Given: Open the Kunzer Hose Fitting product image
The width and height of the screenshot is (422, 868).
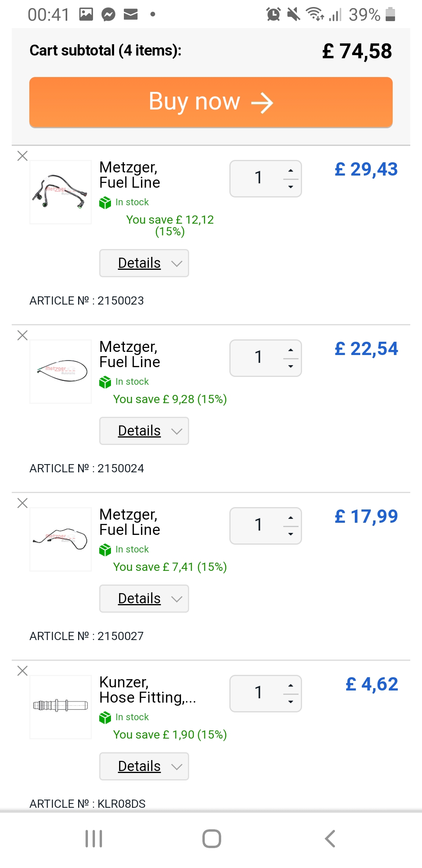Looking at the screenshot, I should (61, 707).
